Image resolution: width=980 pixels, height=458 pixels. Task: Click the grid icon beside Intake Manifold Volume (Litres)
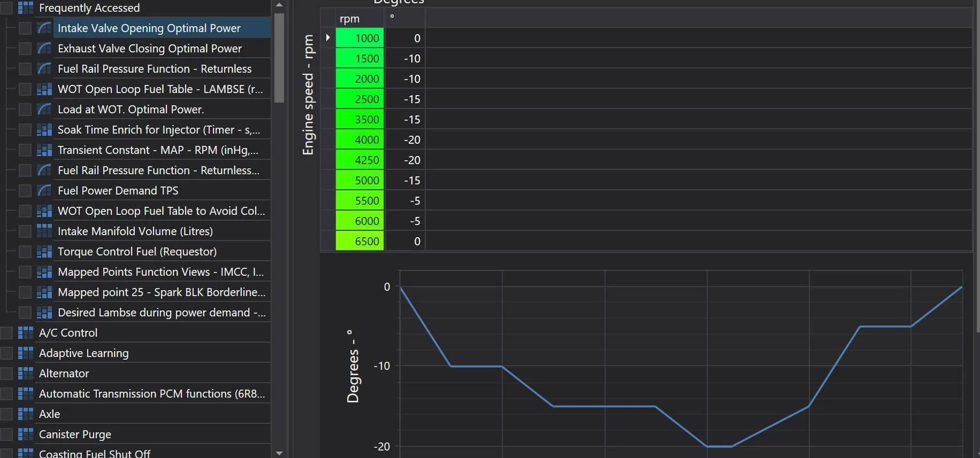pos(44,231)
